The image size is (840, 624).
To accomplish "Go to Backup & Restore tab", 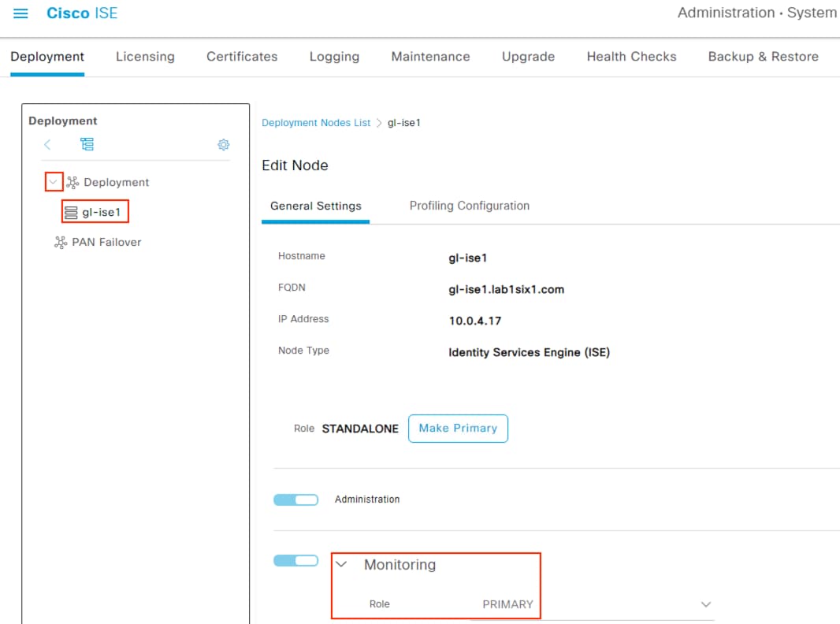I will [x=764, y=57].
